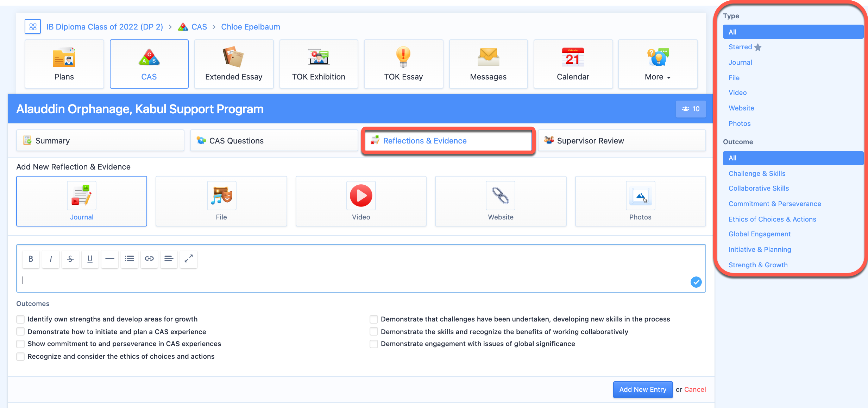Click the Add New Entry button
Screen dimensions: 868x408
643,390
